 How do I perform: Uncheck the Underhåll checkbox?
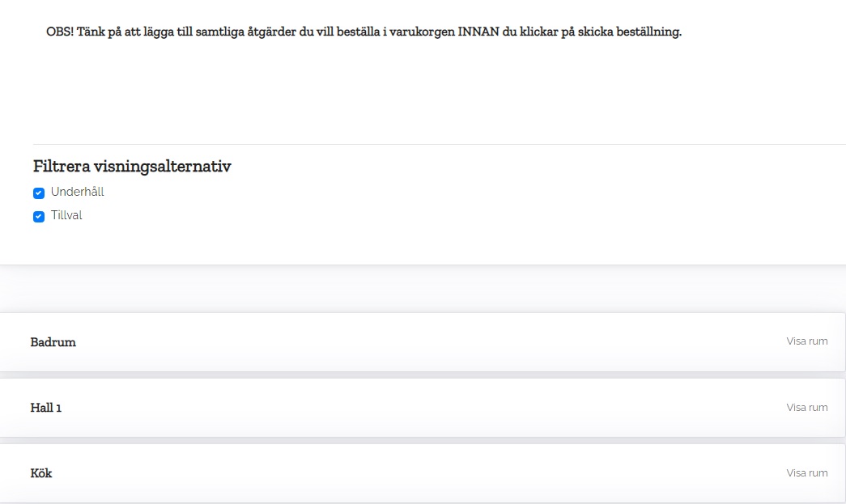tap(38, 193)
